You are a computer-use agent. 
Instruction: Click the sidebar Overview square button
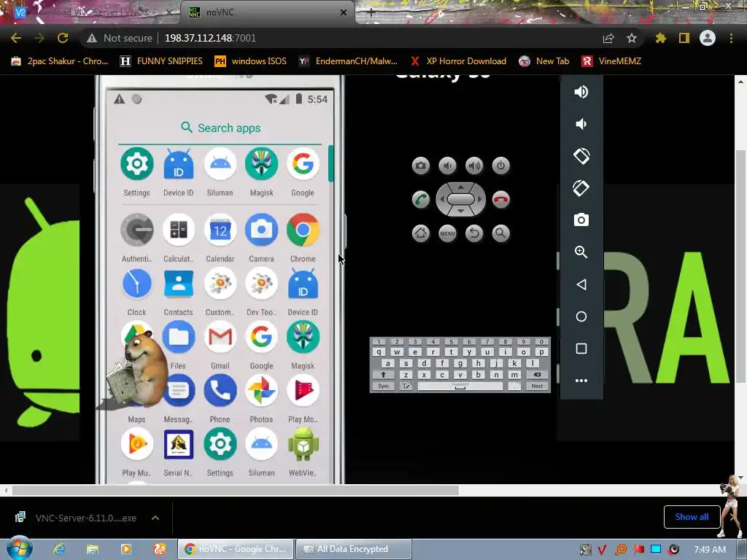(581, 349)
